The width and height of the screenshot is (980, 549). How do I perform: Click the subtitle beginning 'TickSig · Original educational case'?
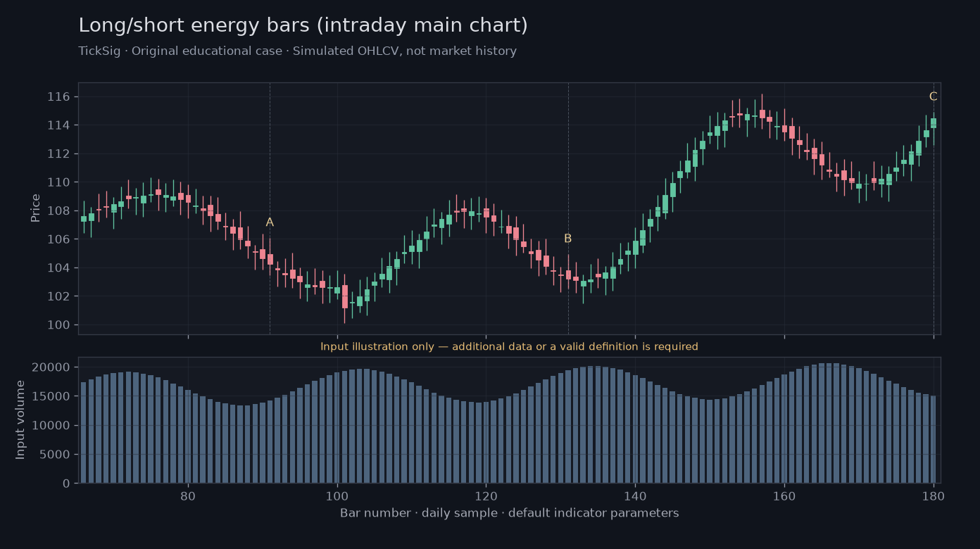[x=297, y=51]
